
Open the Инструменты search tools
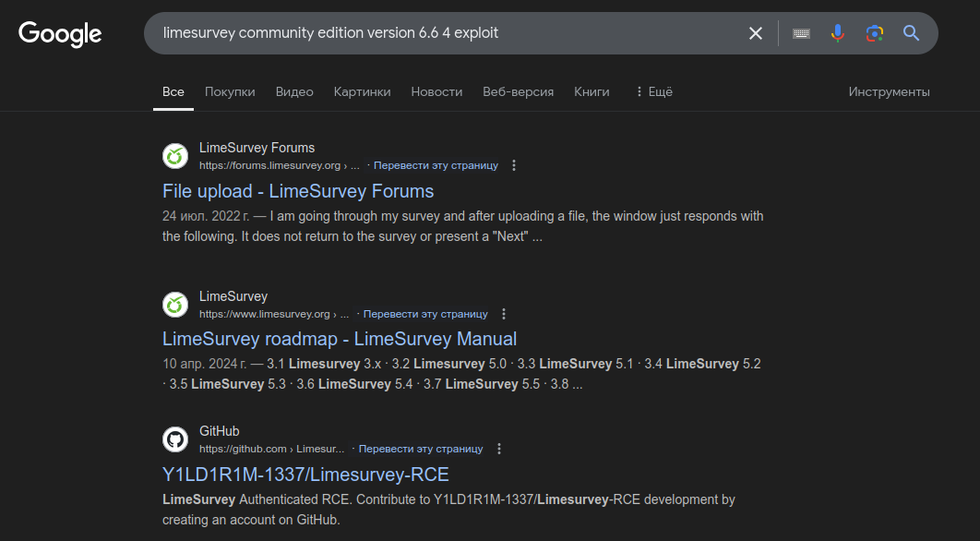coord(889,92)
